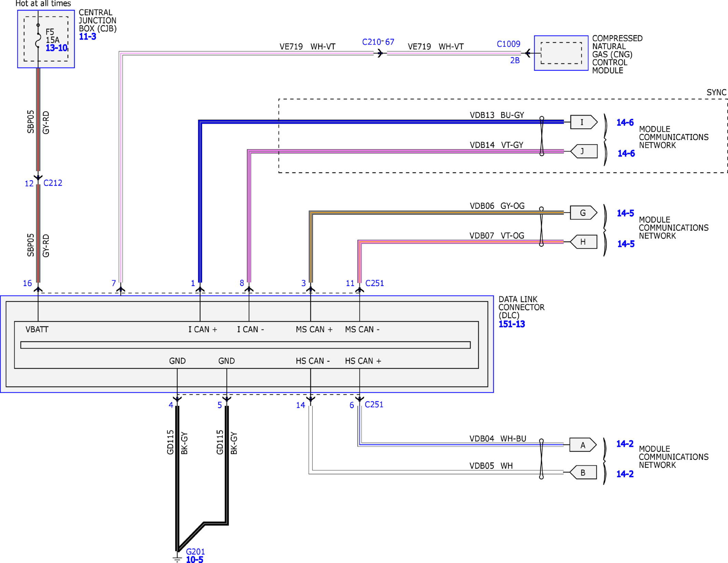This screenshot has width=728, height=563.
Task: Click the off-page connector arrow labeled J
Action: 584,151
